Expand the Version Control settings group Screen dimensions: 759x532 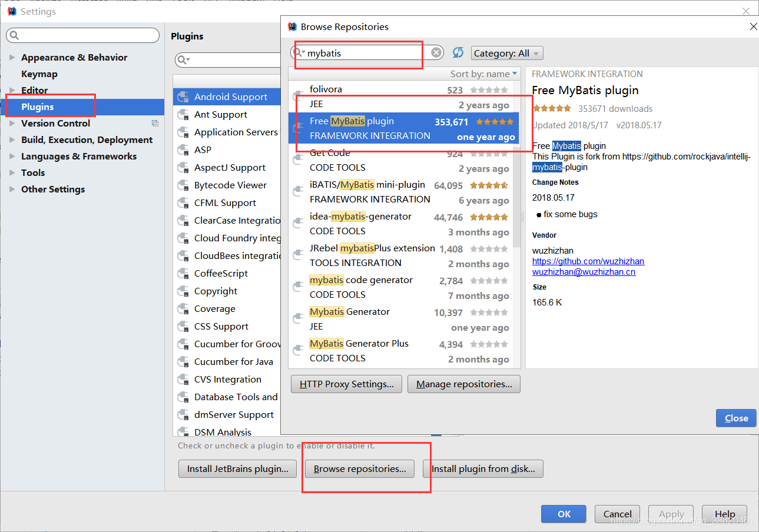click(x=12, y=124)
